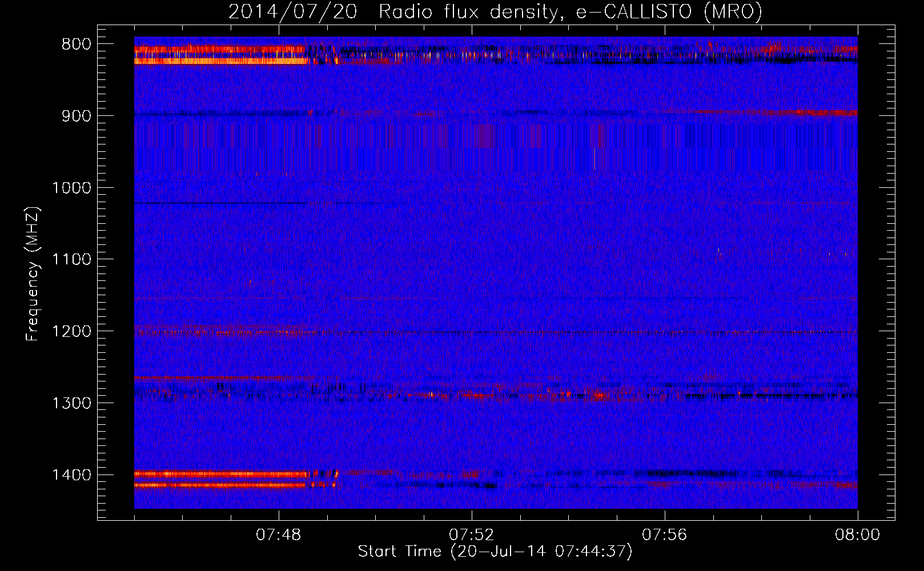Select the 1200 frequency axis label
Viewport: 924px width, 571px height.
[x=71, y=332]
